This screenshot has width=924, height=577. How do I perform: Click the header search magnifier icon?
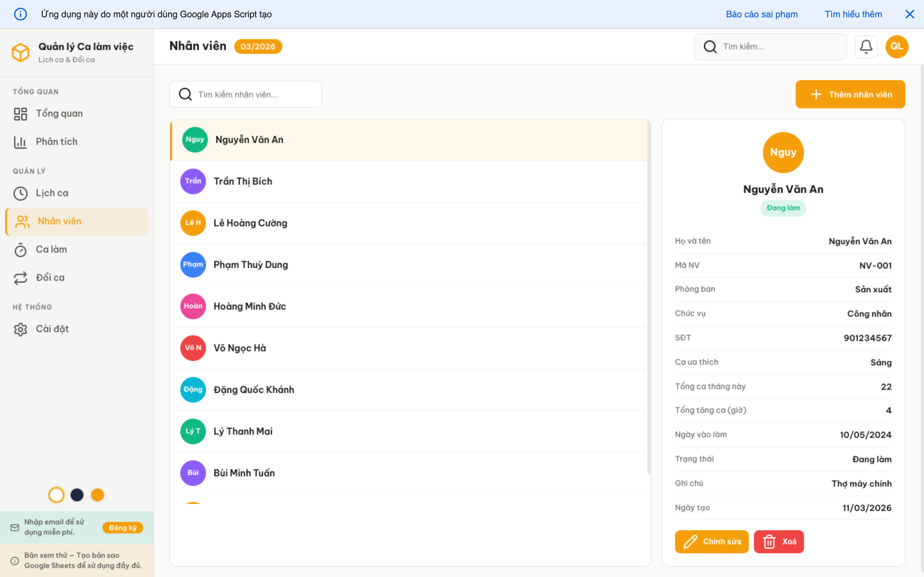tap(710, 46)
